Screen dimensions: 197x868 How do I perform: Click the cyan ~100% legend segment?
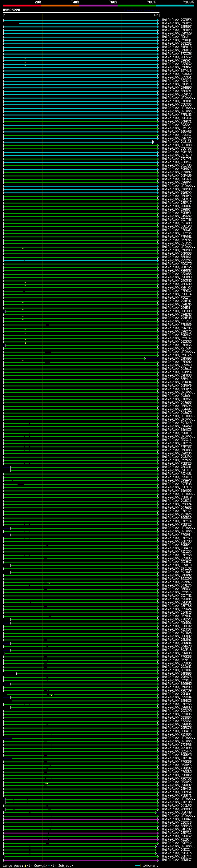coord(175,6)
